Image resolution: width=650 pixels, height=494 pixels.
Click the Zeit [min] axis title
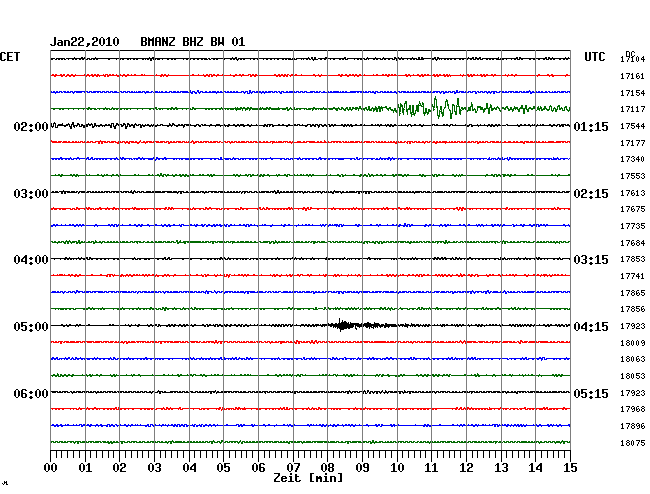(x=308, y=478)
